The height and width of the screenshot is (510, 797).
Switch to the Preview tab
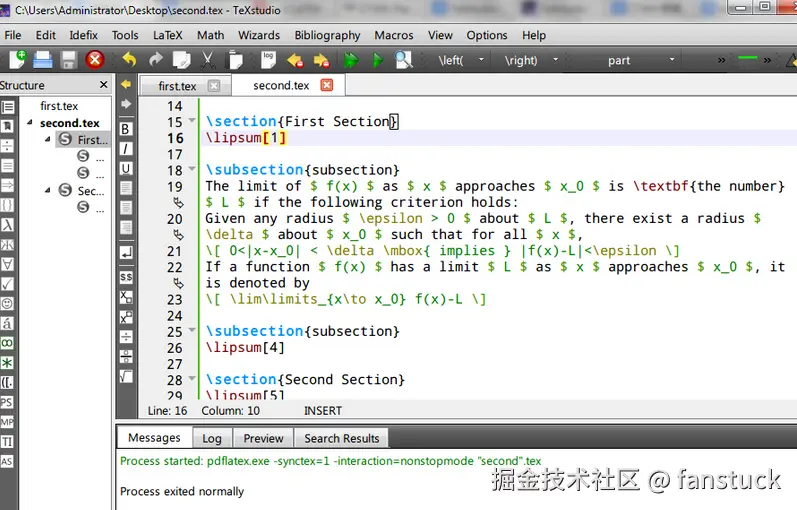[x=263, y=438]
